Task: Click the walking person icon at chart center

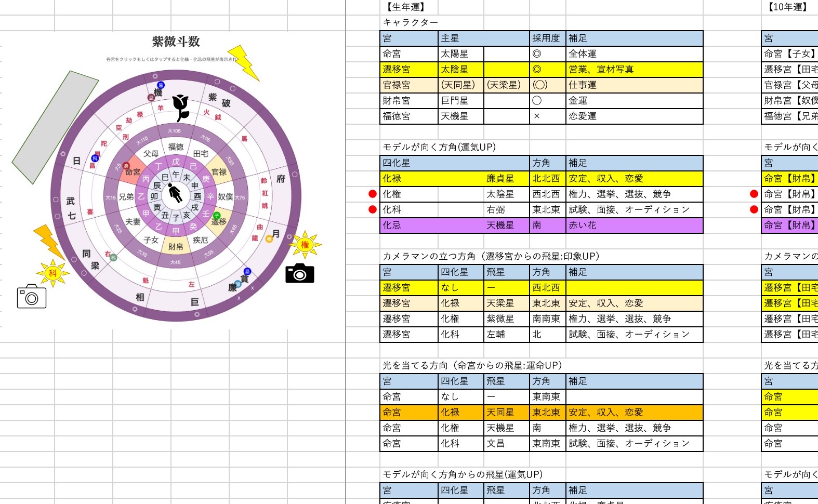Action: (175, 193)
